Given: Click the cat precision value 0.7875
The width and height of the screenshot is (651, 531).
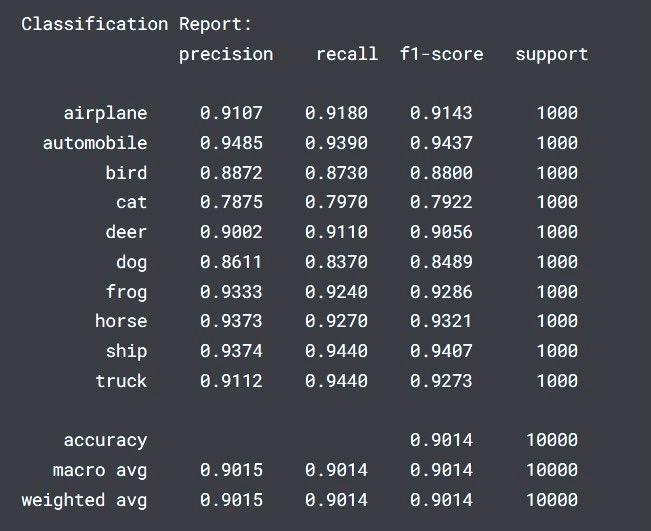Looking at the screenshot, I should 231,202.
